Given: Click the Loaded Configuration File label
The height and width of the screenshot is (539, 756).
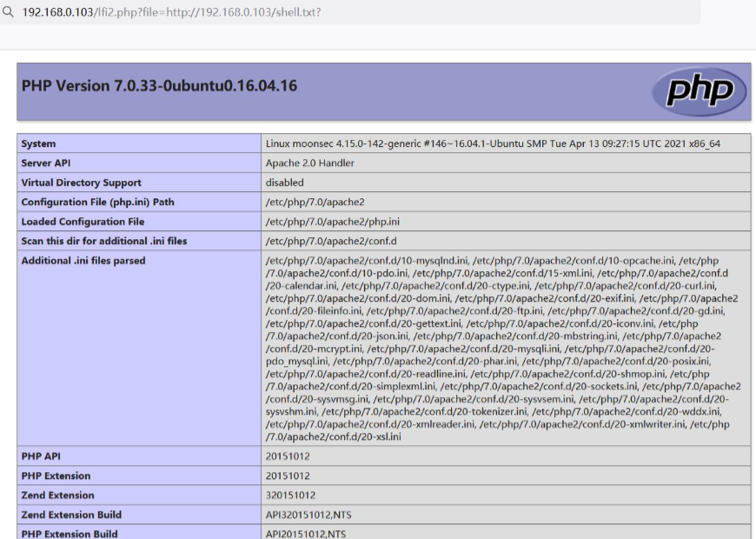Looking at the screenshot, I should (83, 222).
